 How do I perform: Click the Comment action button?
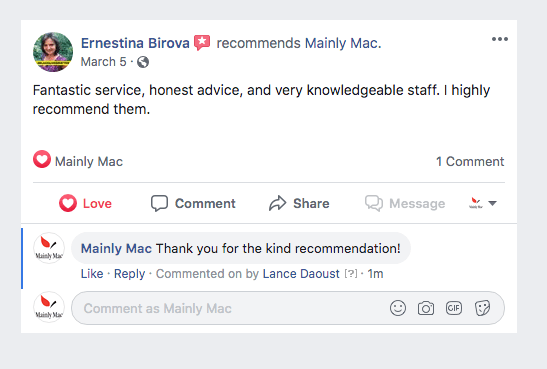193,203
